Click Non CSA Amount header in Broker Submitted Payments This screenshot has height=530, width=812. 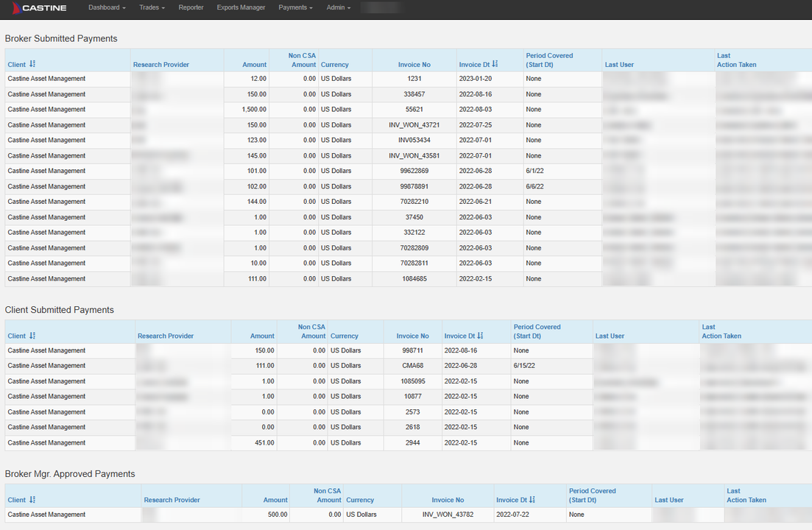(x=303, y=60)
